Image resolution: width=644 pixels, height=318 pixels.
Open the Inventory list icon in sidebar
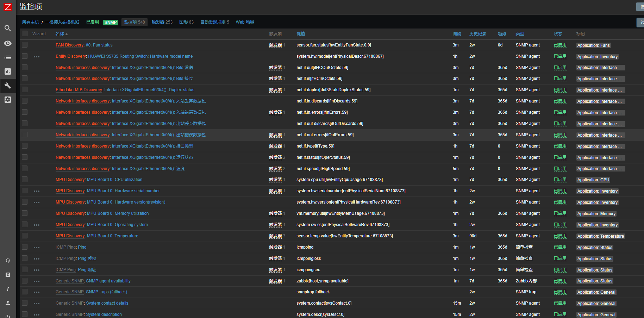[x=7, y=57]
